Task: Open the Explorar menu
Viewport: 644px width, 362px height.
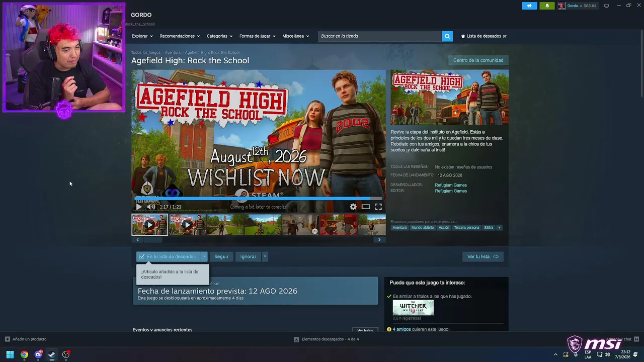Action: [141, 36]
